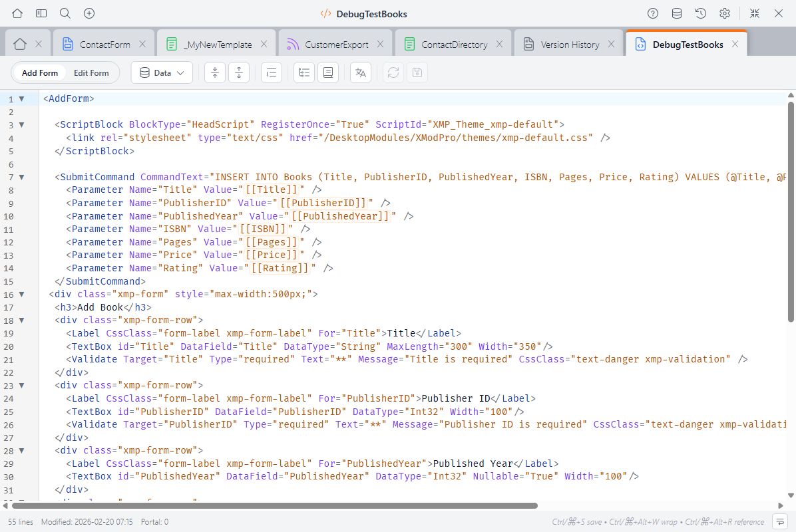Collapse the AddForm fold arrow on line 1
This screenshot has width=796, height=532.
pos(21,99)
